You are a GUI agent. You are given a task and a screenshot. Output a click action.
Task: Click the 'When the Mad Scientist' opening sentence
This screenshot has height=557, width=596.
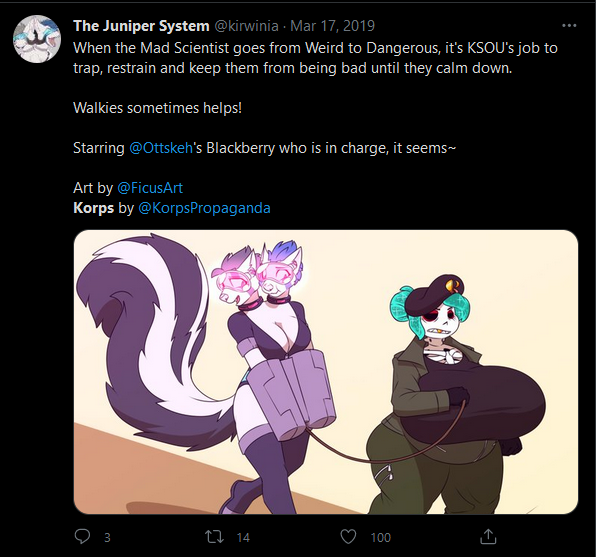point(315,58)
